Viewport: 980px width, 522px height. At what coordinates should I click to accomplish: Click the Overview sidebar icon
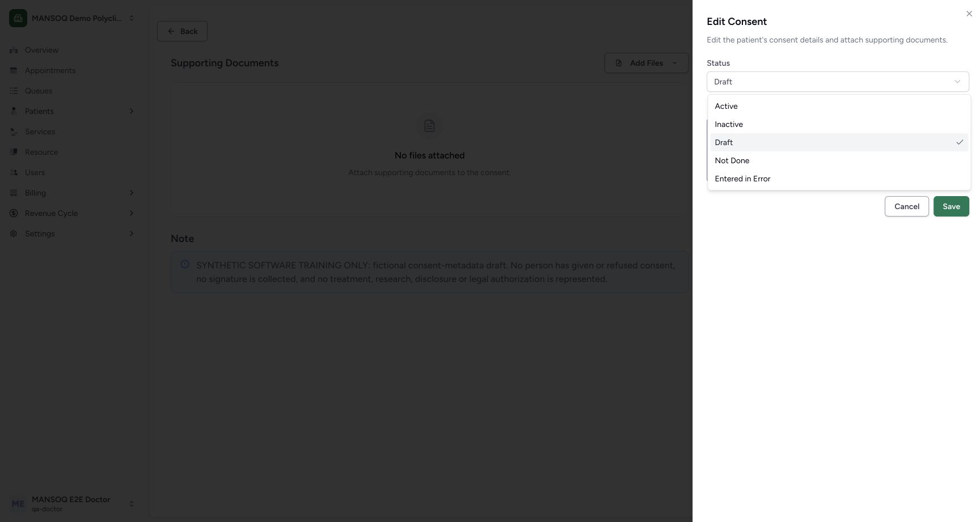[14, 50]
